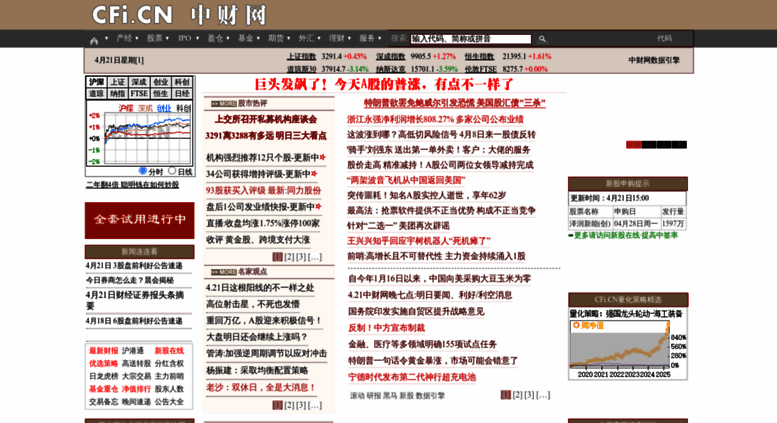This screenshot has height=423, width=777.
Task: Expand the 服务 dropdown menu
Action: coord(370,38)
